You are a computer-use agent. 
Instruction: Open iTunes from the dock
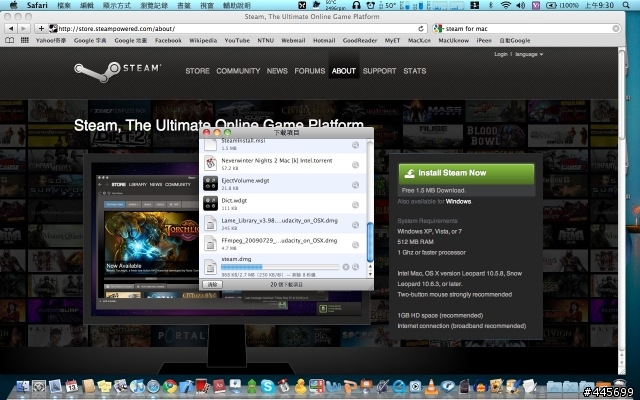point(137,386)
